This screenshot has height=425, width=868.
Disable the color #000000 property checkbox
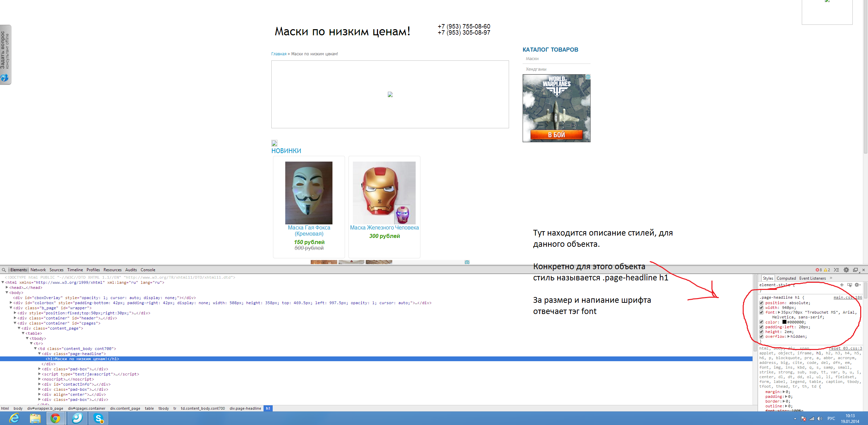pos(761,322)
